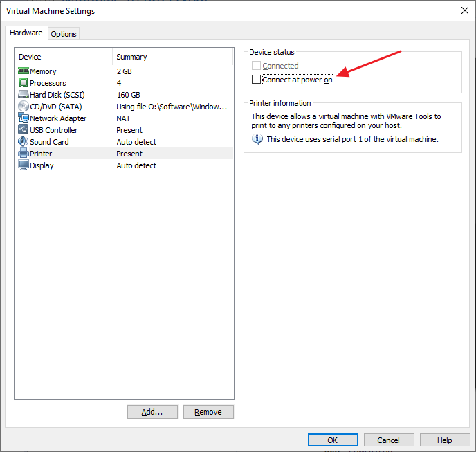Click the 2 GB memory summary
The height and width of the screenshot is (452, 476).
(124, 71)
